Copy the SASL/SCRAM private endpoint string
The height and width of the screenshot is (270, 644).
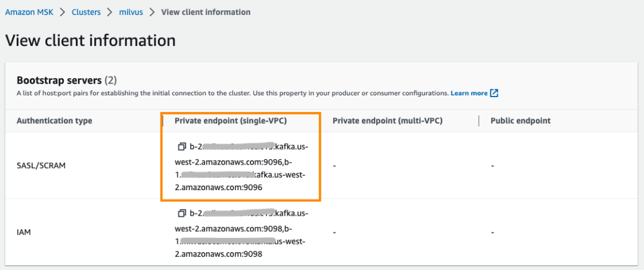coord(182,147)
